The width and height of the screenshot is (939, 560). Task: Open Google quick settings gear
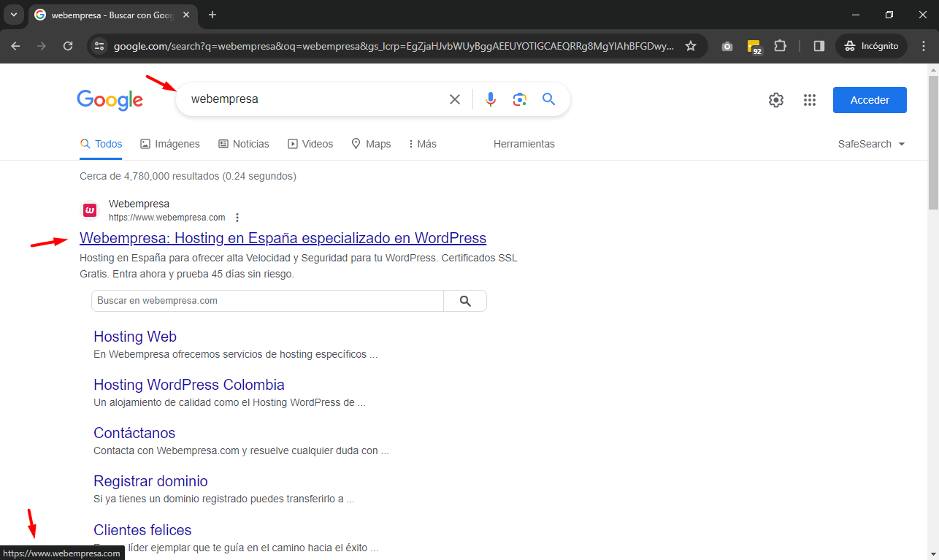coord(776,100)
